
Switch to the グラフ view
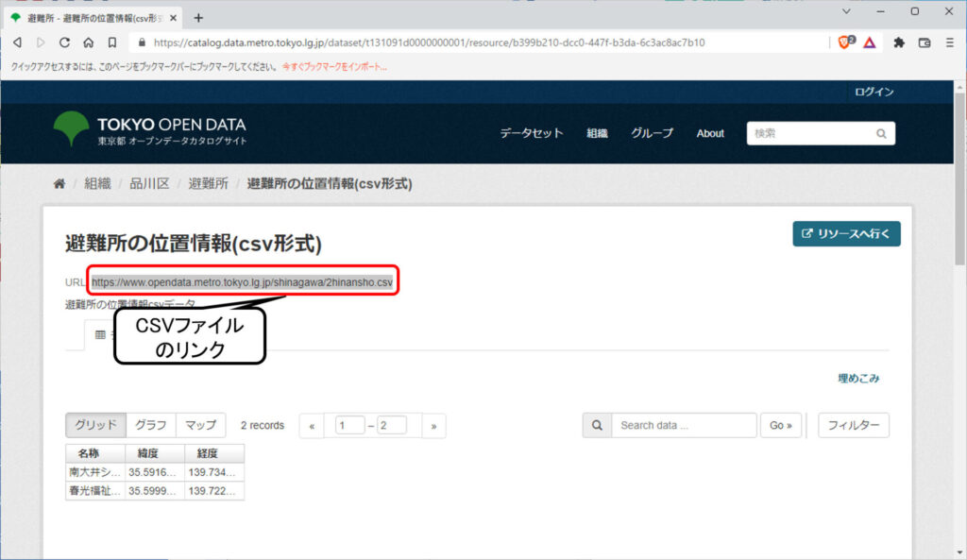[x=151, y=425]
